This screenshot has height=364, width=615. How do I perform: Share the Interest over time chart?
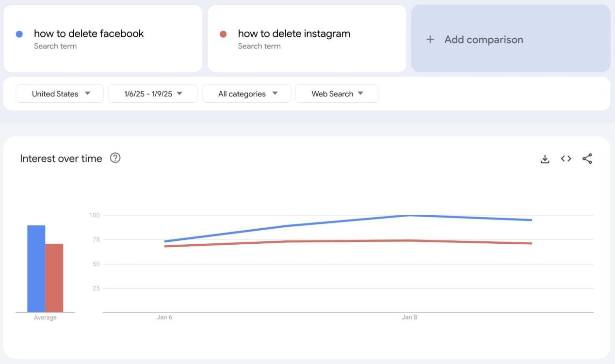click(x=587, y=158)
